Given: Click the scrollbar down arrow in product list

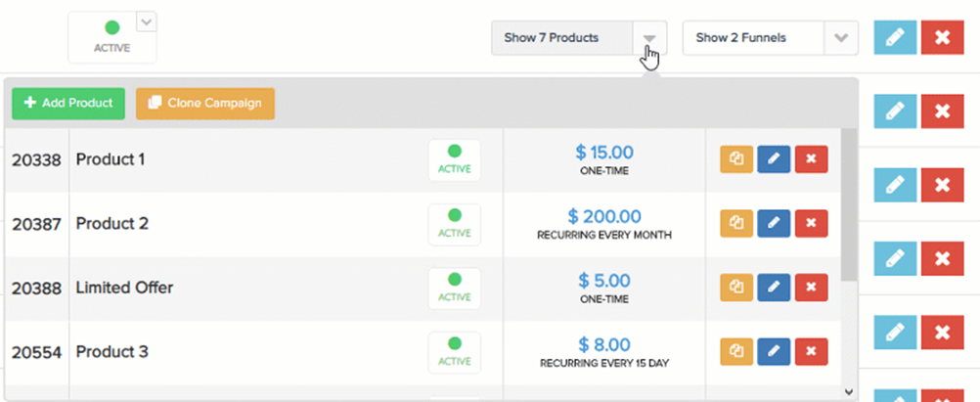Looking at the screenshot, I should coord(849,392).
